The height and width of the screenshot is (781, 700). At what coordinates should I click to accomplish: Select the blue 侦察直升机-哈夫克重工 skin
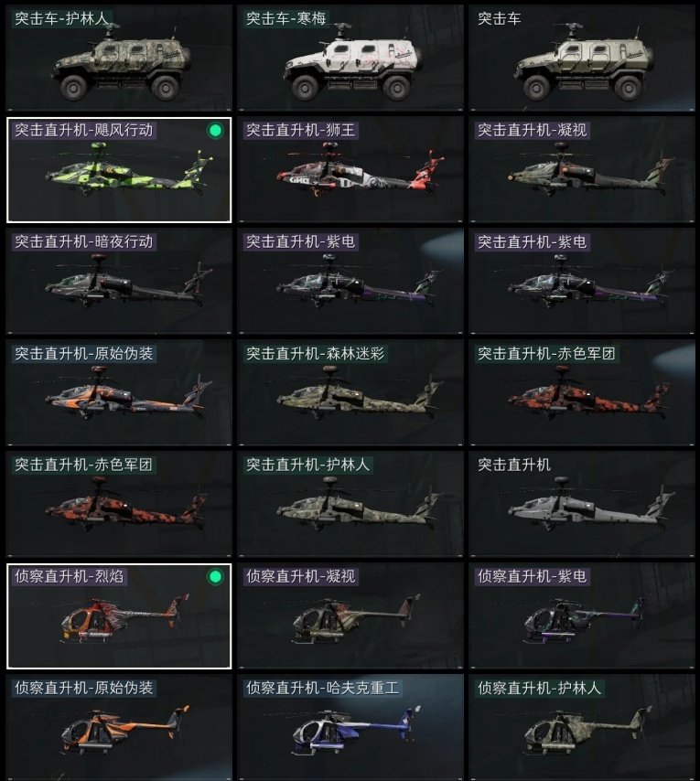(350, 727)
